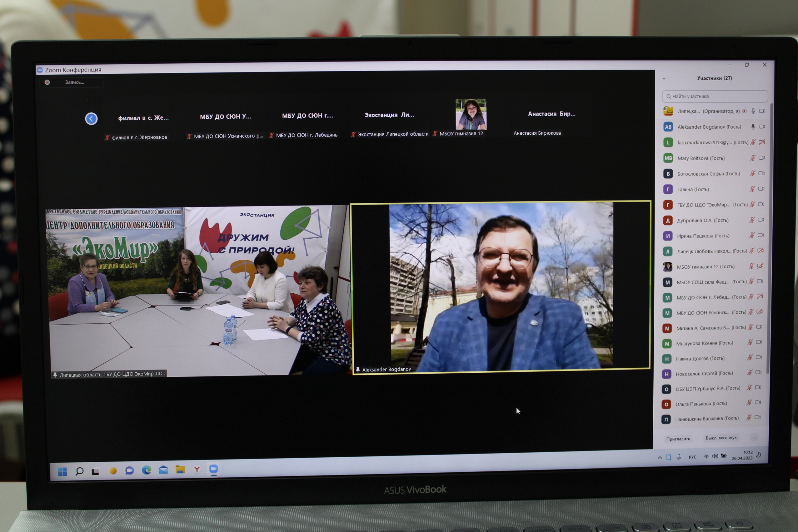Click the Zoom icon in Windows taskbar

(213, 469)
